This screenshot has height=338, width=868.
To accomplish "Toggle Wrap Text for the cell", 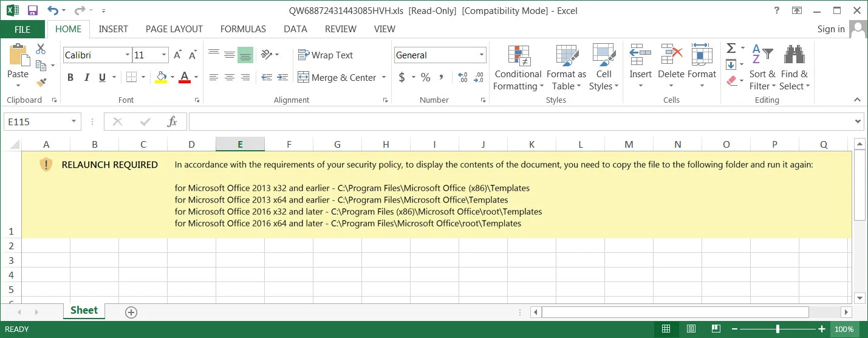I will pos(325,55).
